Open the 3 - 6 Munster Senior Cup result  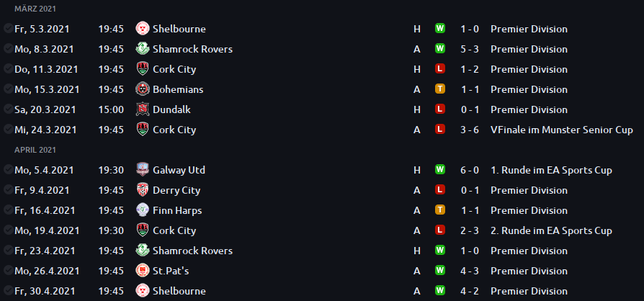tap(470, 130)
